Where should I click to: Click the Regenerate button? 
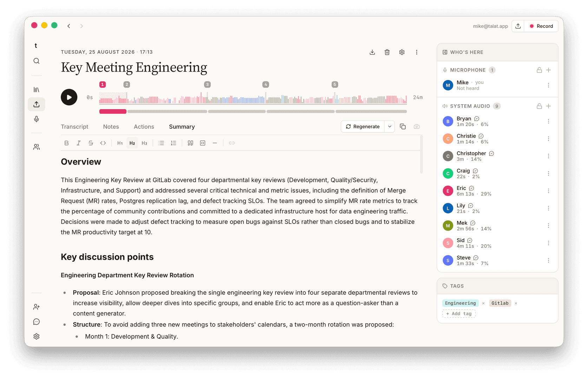click(x=363, y=127)
